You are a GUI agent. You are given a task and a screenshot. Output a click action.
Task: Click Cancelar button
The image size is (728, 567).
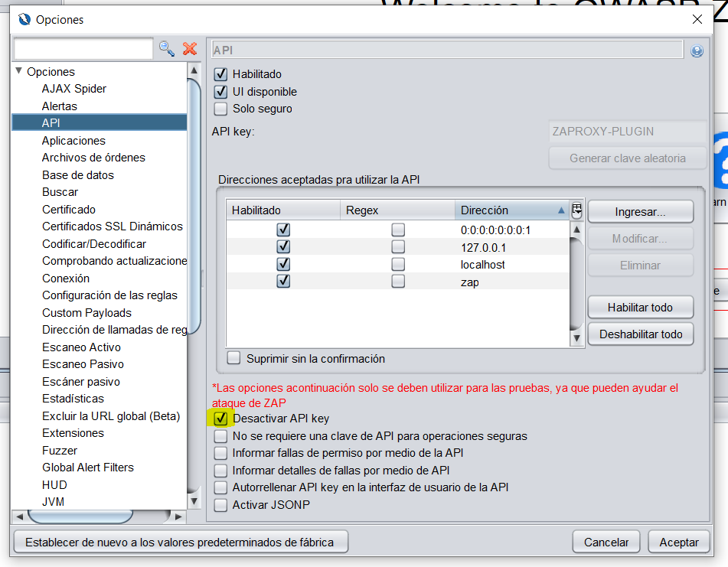pyautogui.click(x=606, y=542)
